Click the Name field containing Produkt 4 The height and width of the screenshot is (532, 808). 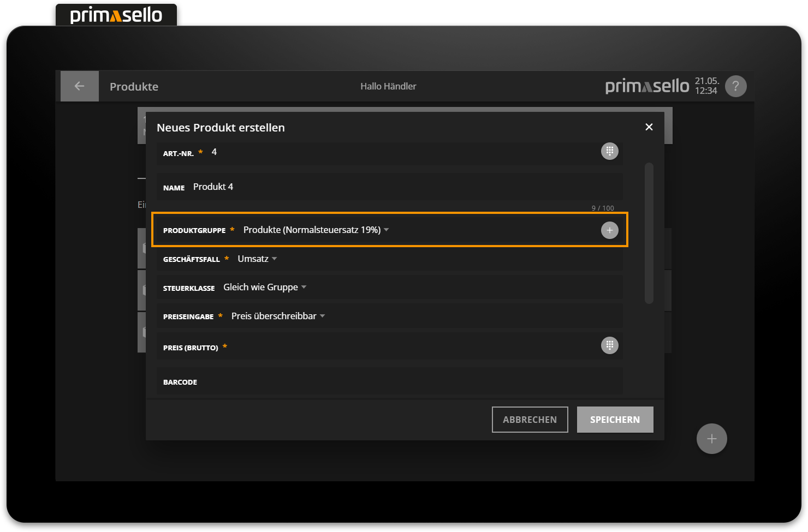(x=382, y=187)
